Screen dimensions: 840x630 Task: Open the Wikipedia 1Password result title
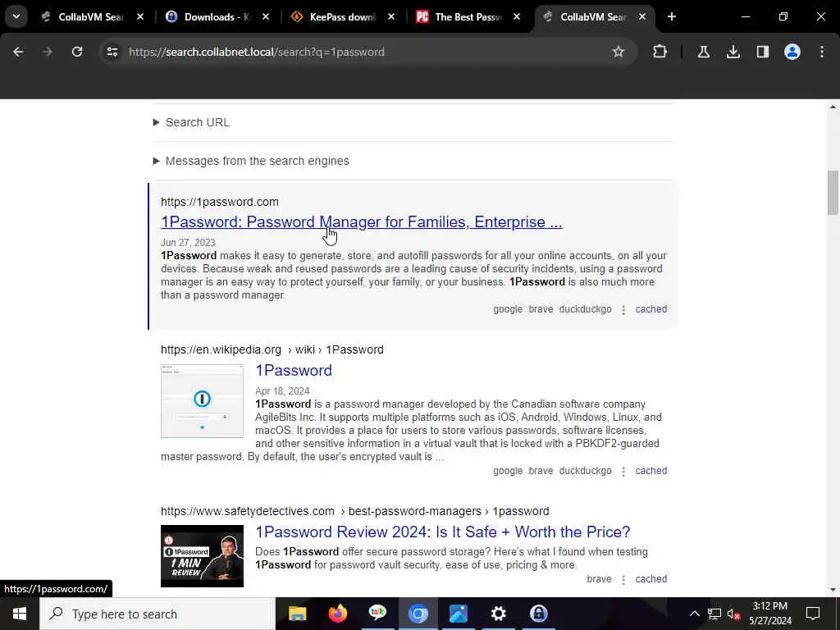[294, 370]
